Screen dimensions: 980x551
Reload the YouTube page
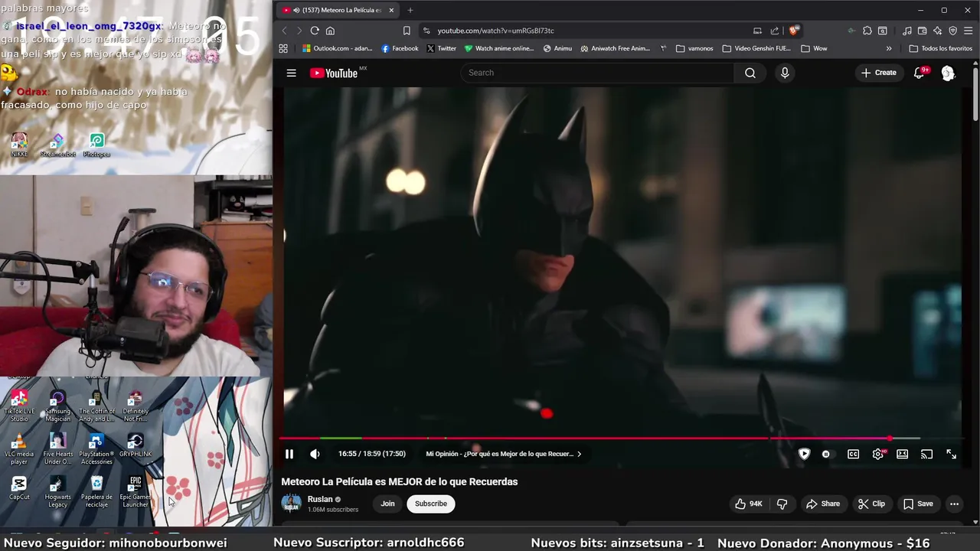click(314, 31)
